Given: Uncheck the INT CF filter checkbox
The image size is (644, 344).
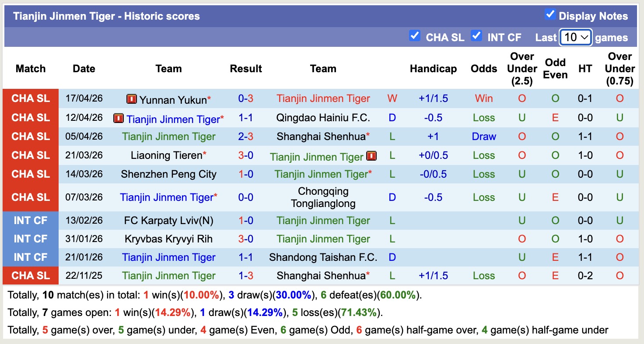Looking at the screenshot, I should click(x=477, y=36).
